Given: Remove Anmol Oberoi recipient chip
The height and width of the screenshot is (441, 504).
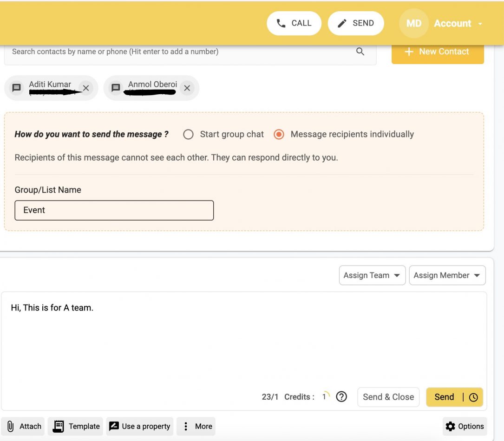Looking at the screenshot, I should [187, 88].
